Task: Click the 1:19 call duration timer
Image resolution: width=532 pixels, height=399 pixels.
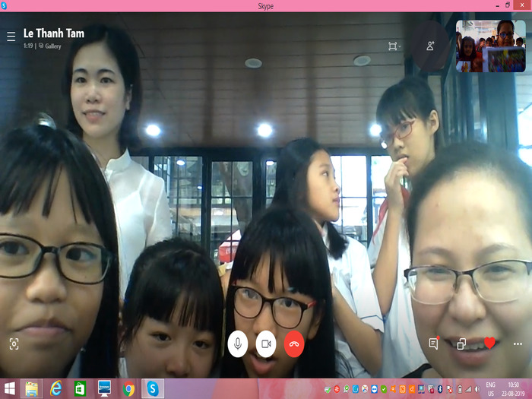Action: 28,46
